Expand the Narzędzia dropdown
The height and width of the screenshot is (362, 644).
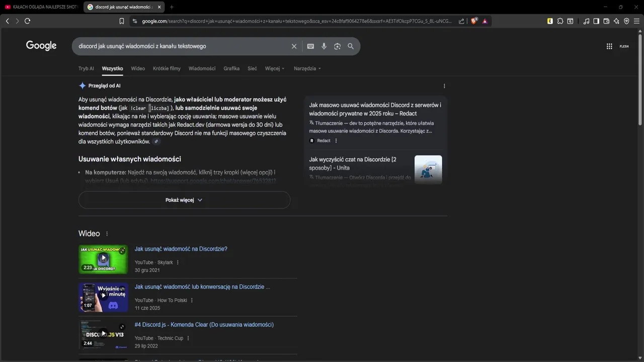(x=307, y=68)
